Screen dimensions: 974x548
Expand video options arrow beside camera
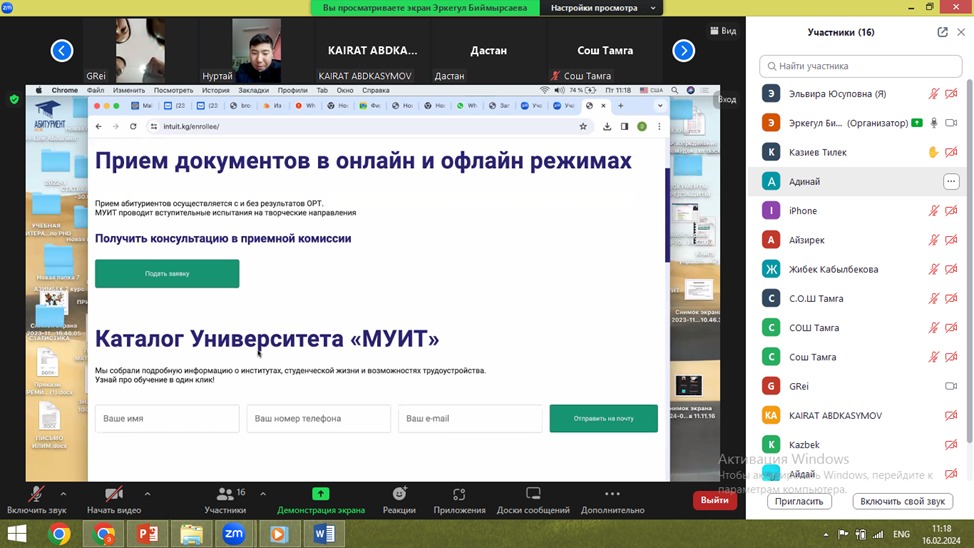[147, 494]
